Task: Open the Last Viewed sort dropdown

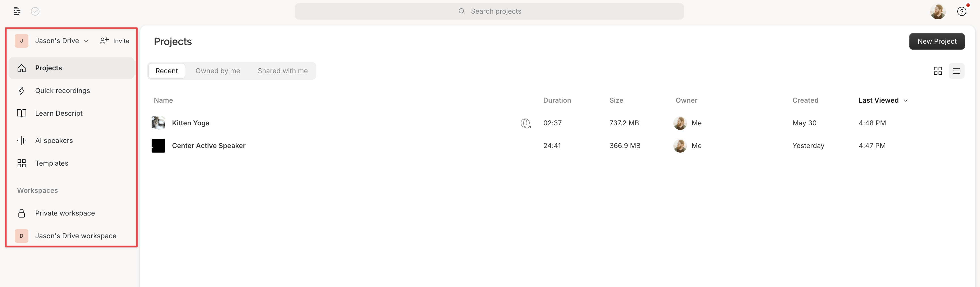Action: pos(882,100)
